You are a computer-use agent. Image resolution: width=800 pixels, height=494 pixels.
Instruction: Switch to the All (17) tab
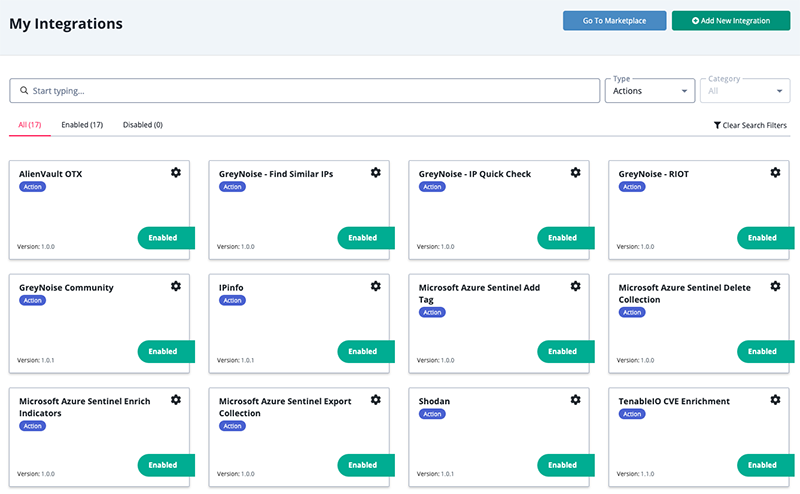[30, 125]
